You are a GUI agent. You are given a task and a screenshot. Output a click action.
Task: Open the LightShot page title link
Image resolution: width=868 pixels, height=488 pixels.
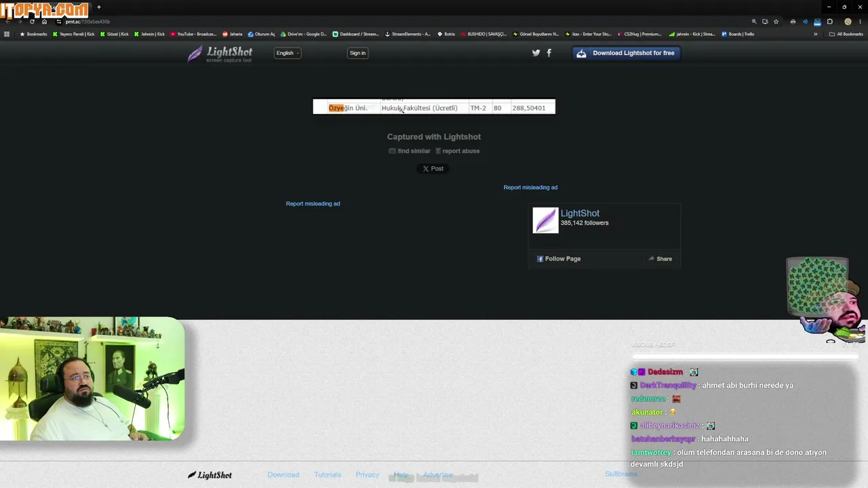pos(580,213)
